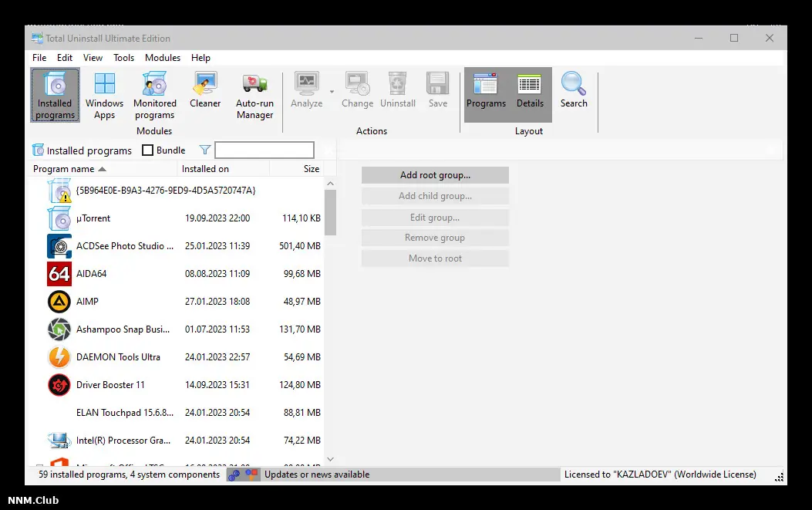Open the Edit menu
The width and height of the screenshot is (812, 510).
click(x=65, y=58)
